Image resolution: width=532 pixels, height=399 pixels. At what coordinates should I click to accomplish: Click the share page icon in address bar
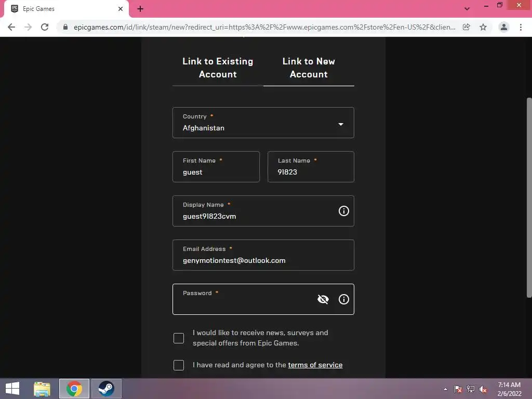(x=467, y=27)
